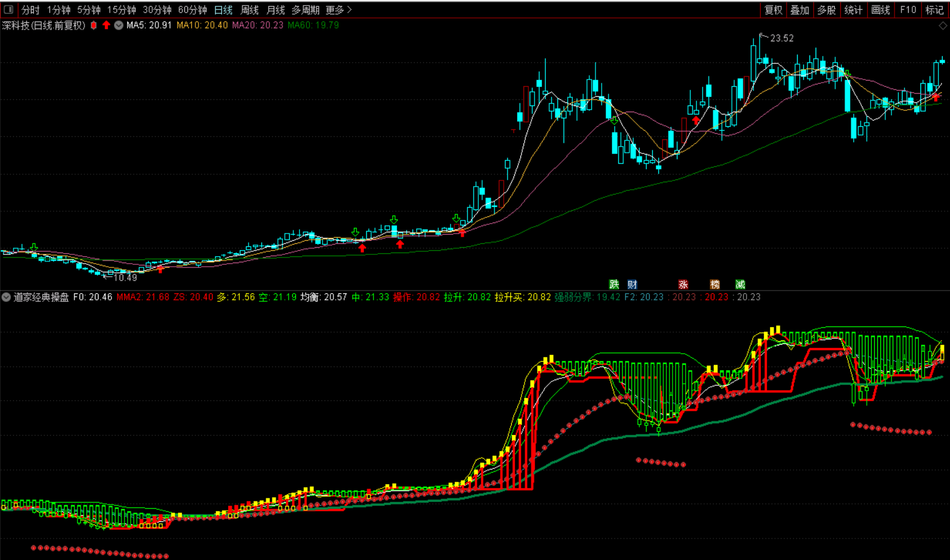Screen dimensions: 950x560
Task: Switch to 月线 monthly chart
Action: 276,10
